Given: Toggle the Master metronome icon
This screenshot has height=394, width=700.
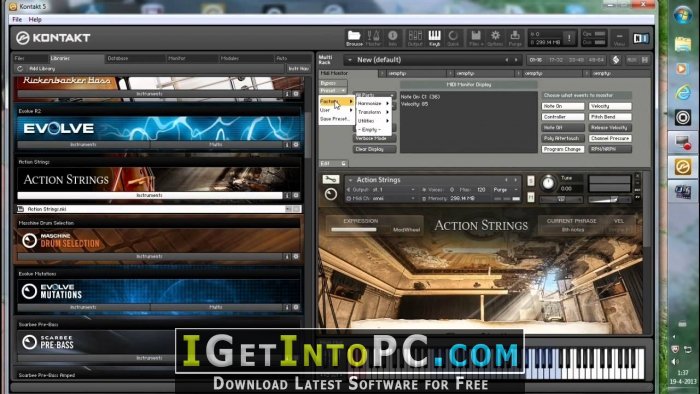Looking at the screenshot, I should click(x=373, y=38).
